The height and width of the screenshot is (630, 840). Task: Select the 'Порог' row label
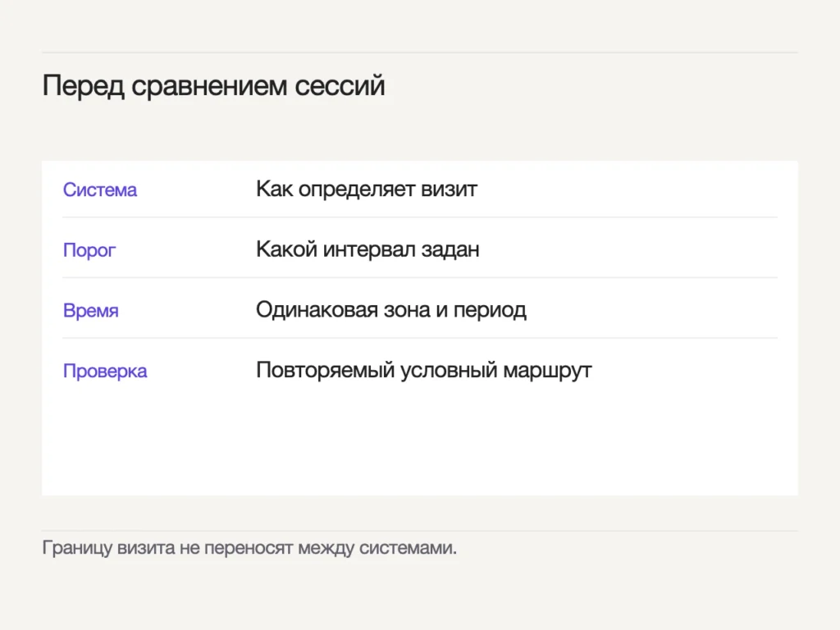pos(89,250)
